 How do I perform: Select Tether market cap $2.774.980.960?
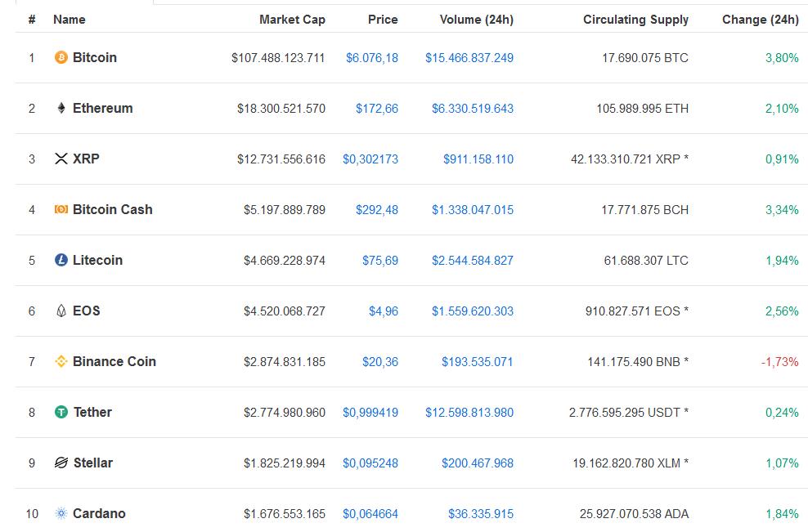(x=285, y=413)
